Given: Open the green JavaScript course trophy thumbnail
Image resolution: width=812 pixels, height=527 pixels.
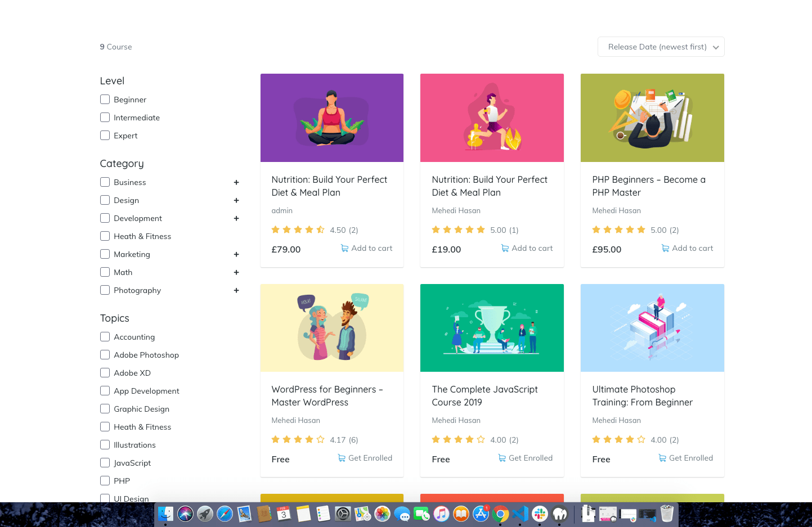Looking at the screenshot, I should (x=492, y=328).
